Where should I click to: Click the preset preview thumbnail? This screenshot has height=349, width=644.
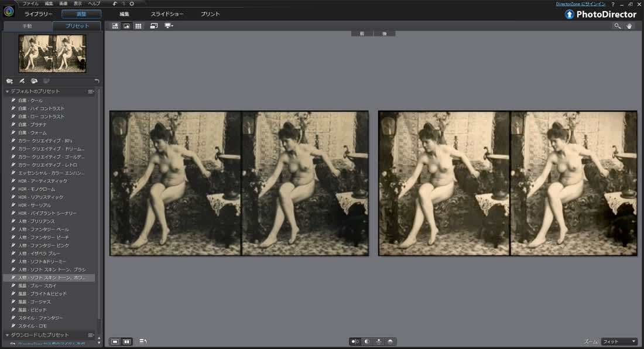52,53
